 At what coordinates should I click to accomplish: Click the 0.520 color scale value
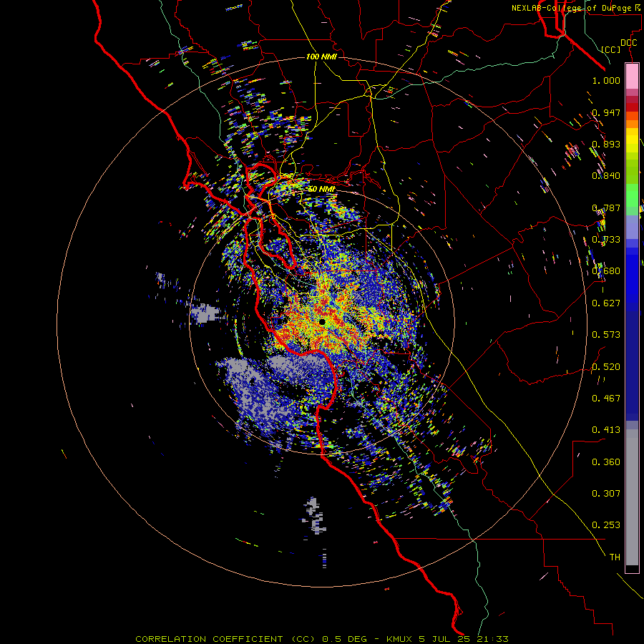(x=606, y=367)
